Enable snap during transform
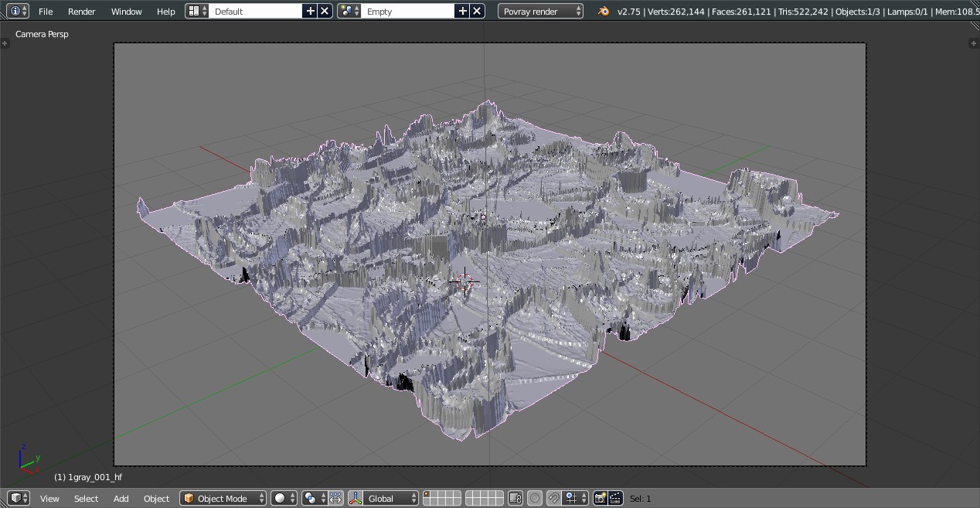 553,499
